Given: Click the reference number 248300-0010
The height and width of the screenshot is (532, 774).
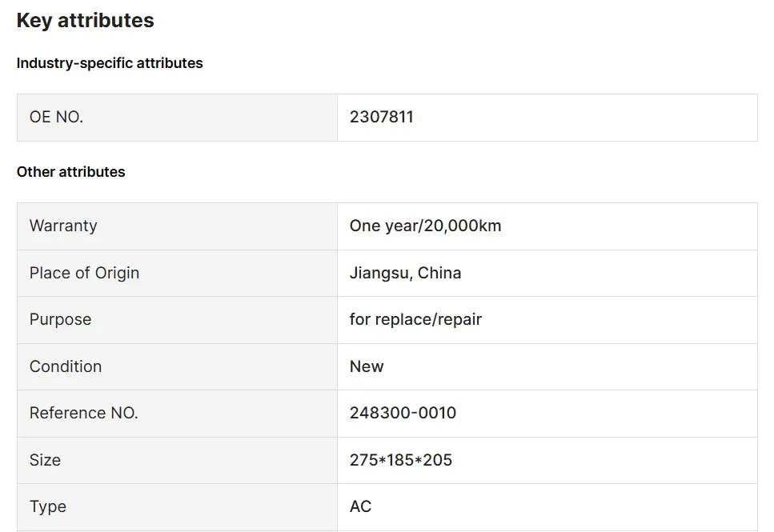Looking at the screenshot, I should tap(403, 413).
